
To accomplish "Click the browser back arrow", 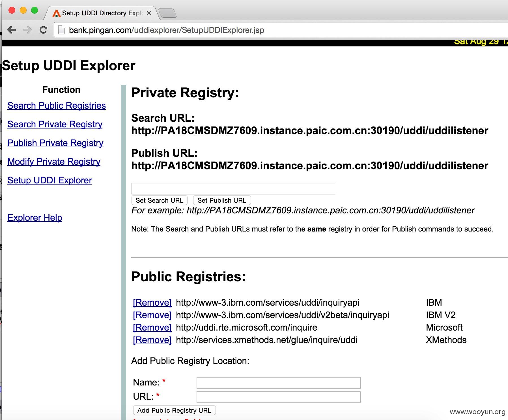I will (12, 30).
